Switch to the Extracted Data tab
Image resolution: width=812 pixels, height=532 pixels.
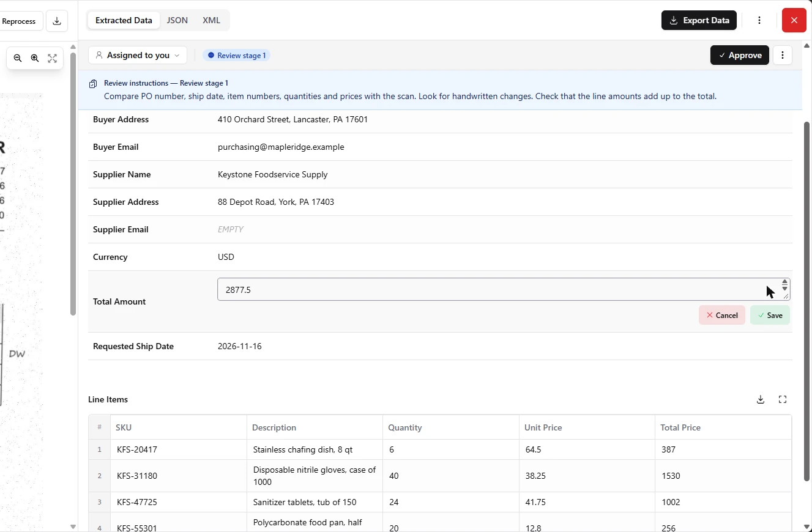(124, 20)
